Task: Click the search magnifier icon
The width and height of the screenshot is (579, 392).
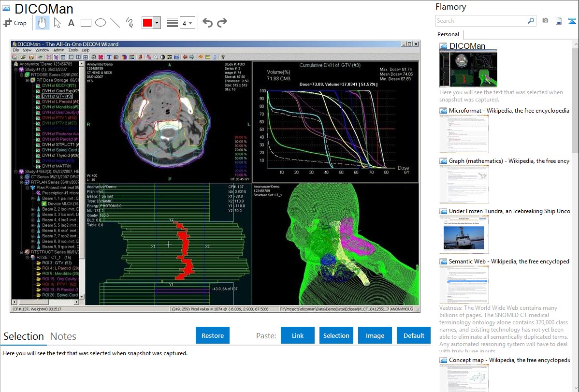Action: (531, 21)
